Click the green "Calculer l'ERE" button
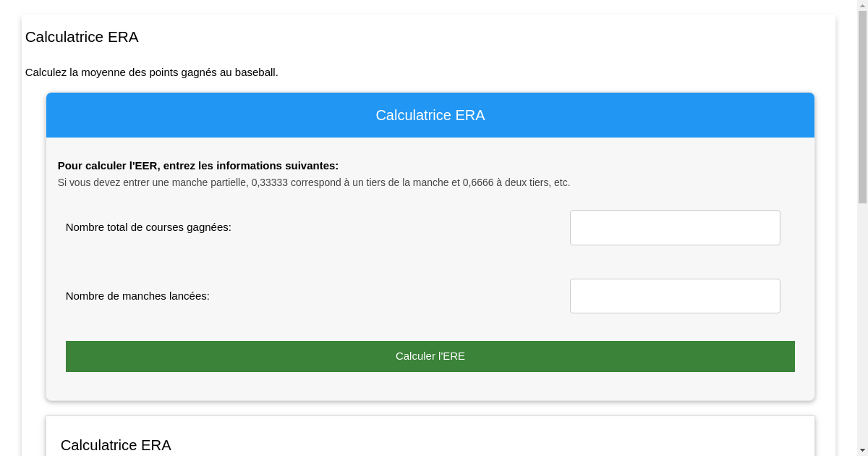Viewport: 868px width, 456px height. [430, 356]
